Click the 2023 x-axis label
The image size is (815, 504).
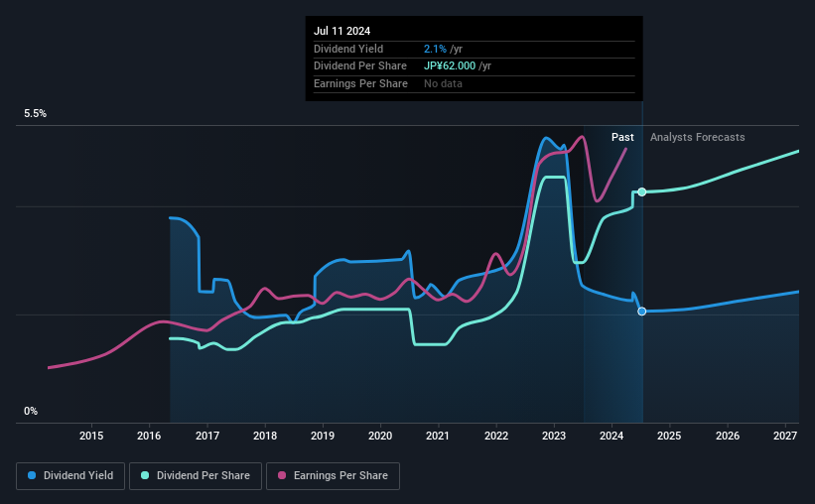tap(554, 436)
